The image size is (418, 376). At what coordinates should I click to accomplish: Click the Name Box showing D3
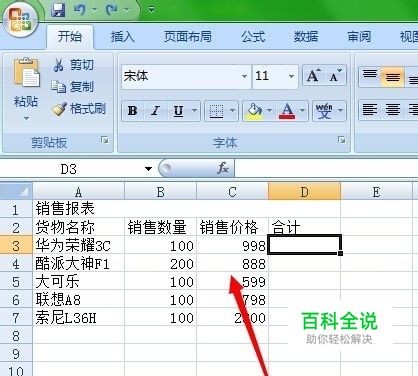click(69, 169)
